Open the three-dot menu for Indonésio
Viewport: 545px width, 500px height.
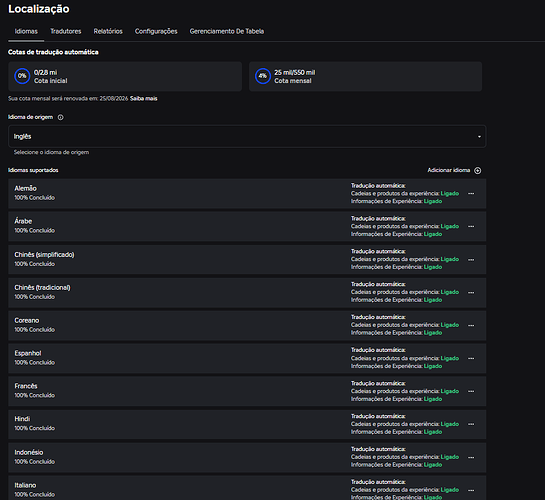pyautogui.click(x=471, y=457)
